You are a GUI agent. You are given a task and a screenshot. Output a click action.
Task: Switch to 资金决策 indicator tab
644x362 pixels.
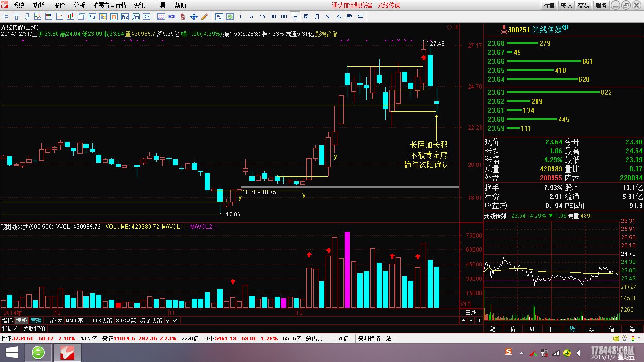coord(151,321)
